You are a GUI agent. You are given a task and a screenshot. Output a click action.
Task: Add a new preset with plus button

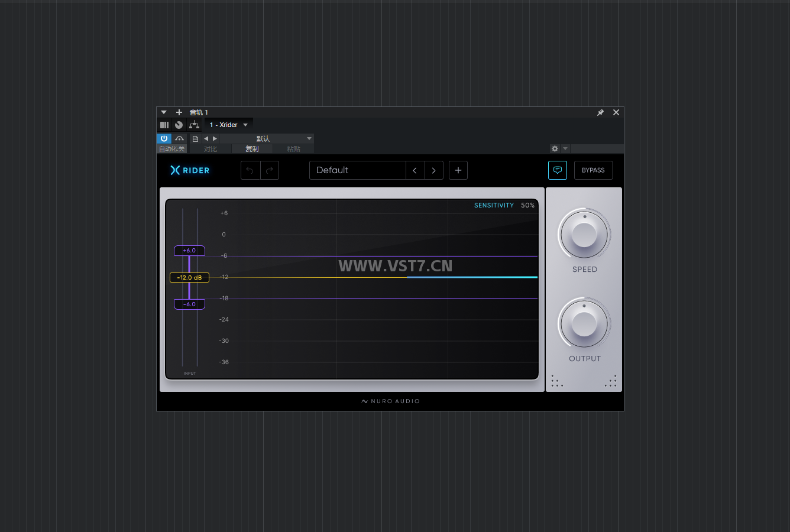[x=458, y=170]
